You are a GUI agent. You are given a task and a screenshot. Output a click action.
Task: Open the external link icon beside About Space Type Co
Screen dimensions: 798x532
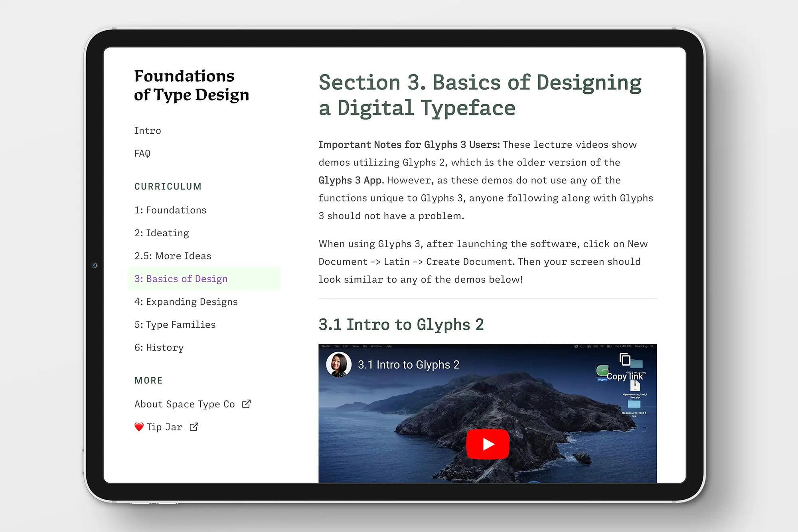247,404
